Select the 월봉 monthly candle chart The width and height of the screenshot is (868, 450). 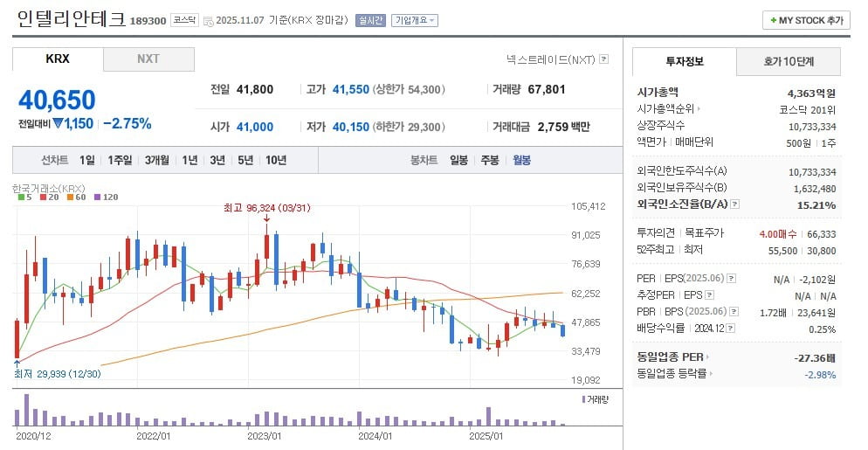pyautogui.click(x=521, y=160)
